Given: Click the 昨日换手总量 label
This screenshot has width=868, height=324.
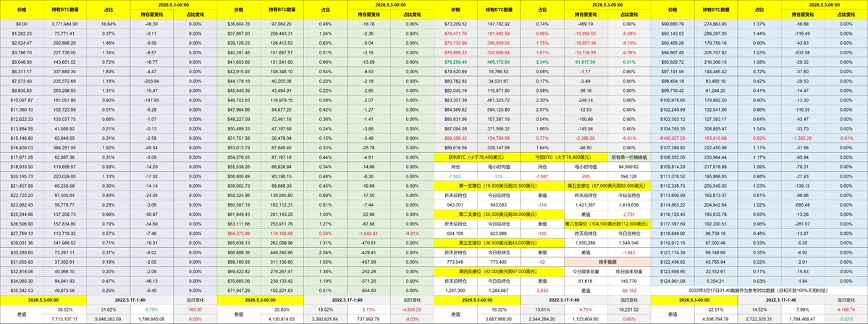Looking at the screenshot, I should click(x=629, y=270).
